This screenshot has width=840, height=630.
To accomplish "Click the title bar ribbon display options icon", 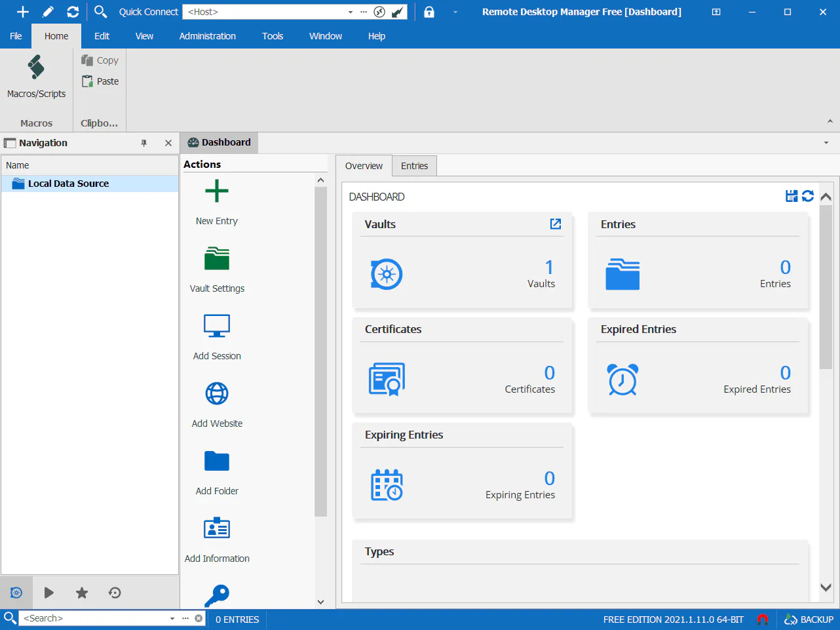I will tap(716, 12).
